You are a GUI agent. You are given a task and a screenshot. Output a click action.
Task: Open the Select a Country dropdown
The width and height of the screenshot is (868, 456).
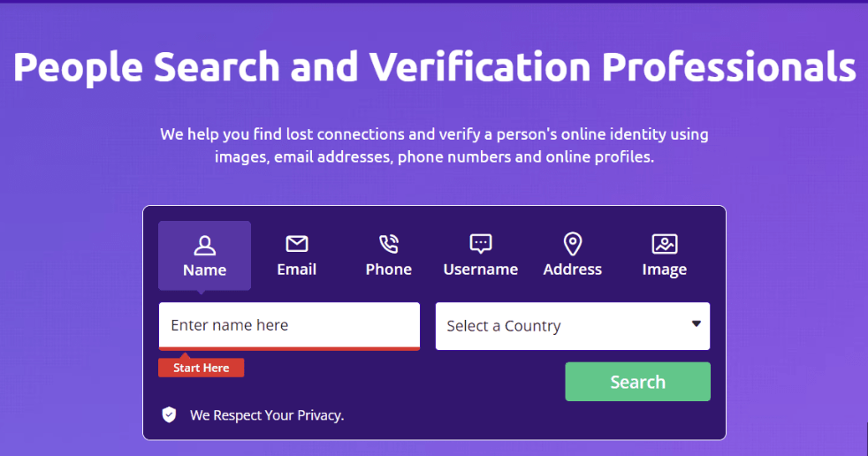click(x=573, y=326)
